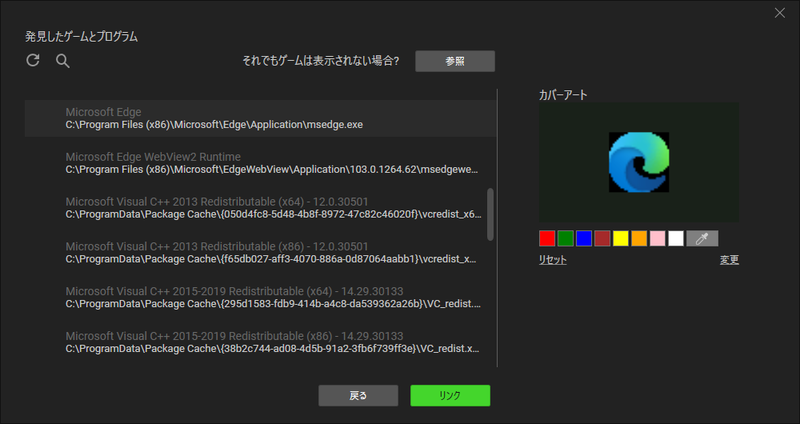Screen dimensions: 800x424
Task: Click the refresh scan icon
Action: pyautogui.click(x=33, y=60)
